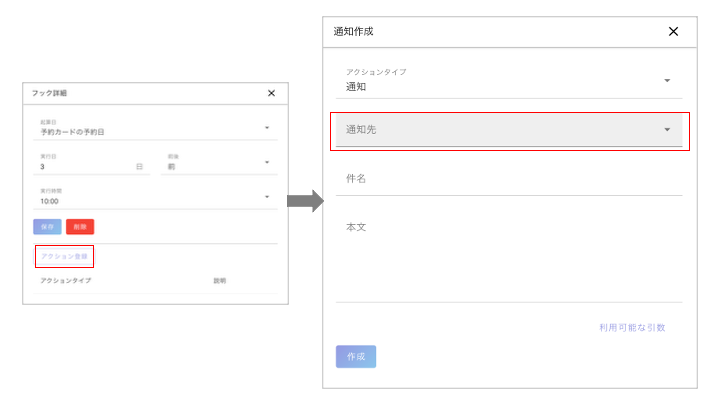Viewport: 720px width, 405px height.
Task: Click the アクションタイプ column header
Action: click(65, 281)
